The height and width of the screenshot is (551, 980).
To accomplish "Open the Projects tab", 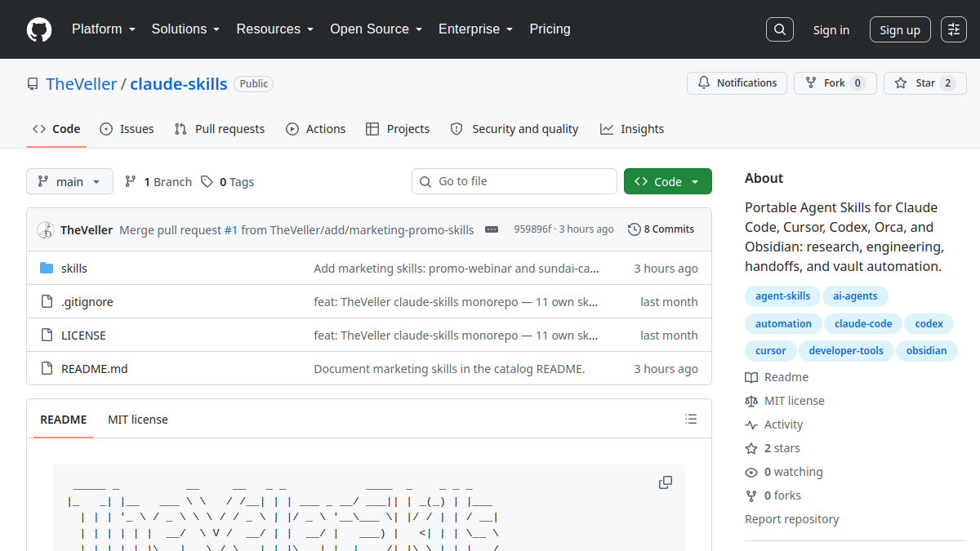I will (398, 129).
